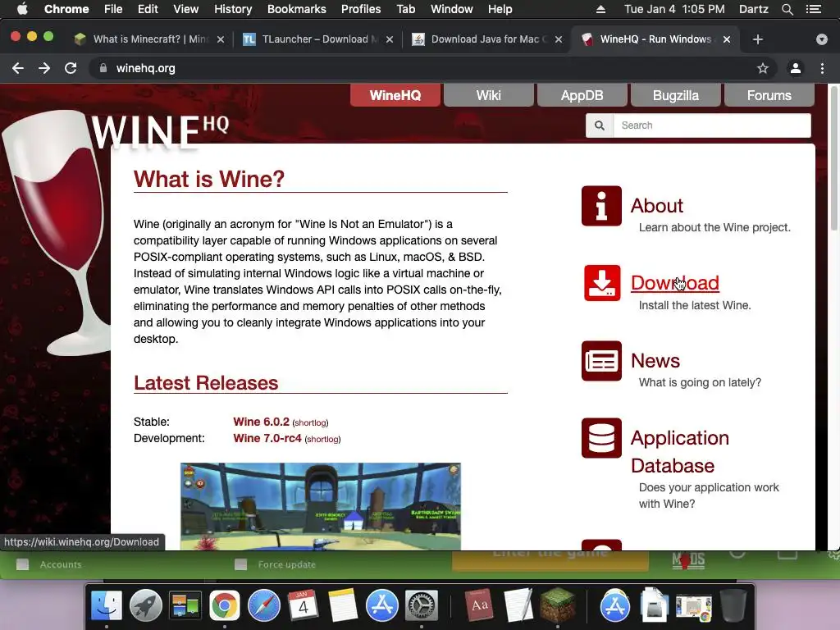The height and width of the screenshot is (630, 840).
Task: Open the Bugzilla site tab
Action: 676,95
